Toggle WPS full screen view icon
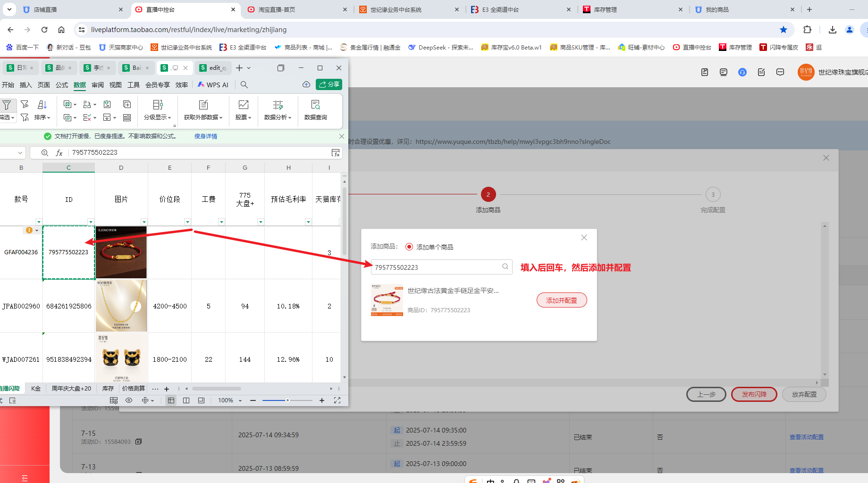This screenshot has width=868, height=483. pyautogui.click(x=337, y=400)
